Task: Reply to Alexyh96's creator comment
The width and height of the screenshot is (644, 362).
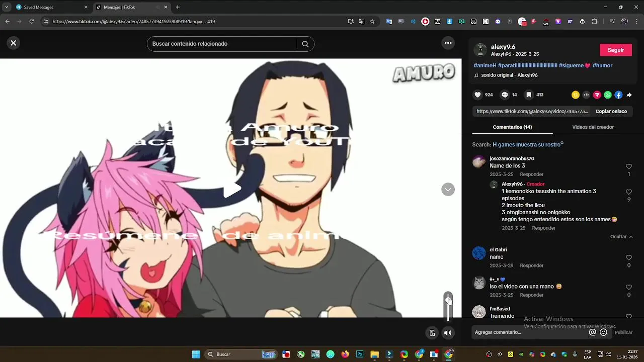Action: [x=544, y=228]
